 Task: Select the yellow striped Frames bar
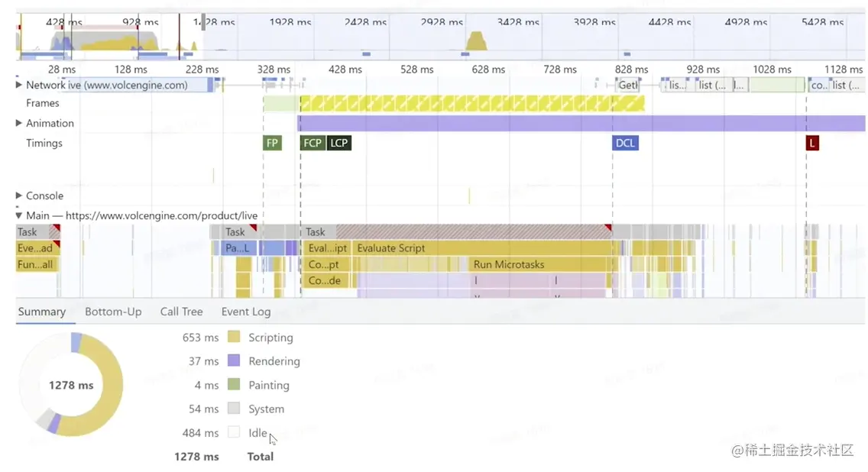click(471, 103)
